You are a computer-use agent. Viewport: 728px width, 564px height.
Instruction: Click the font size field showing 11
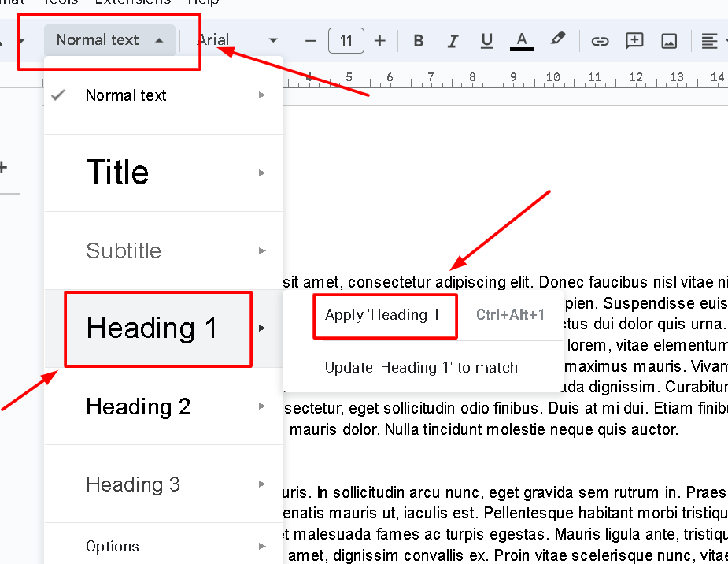point(346,41)
